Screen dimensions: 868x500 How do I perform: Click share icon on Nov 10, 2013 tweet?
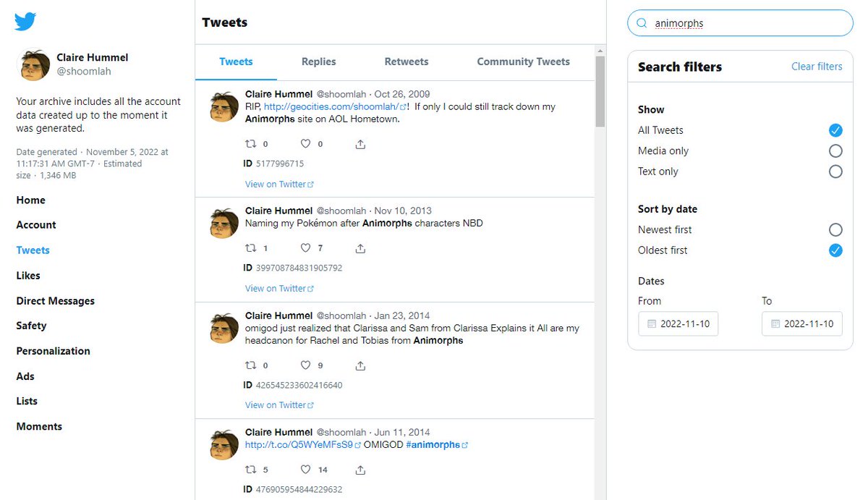360,248
